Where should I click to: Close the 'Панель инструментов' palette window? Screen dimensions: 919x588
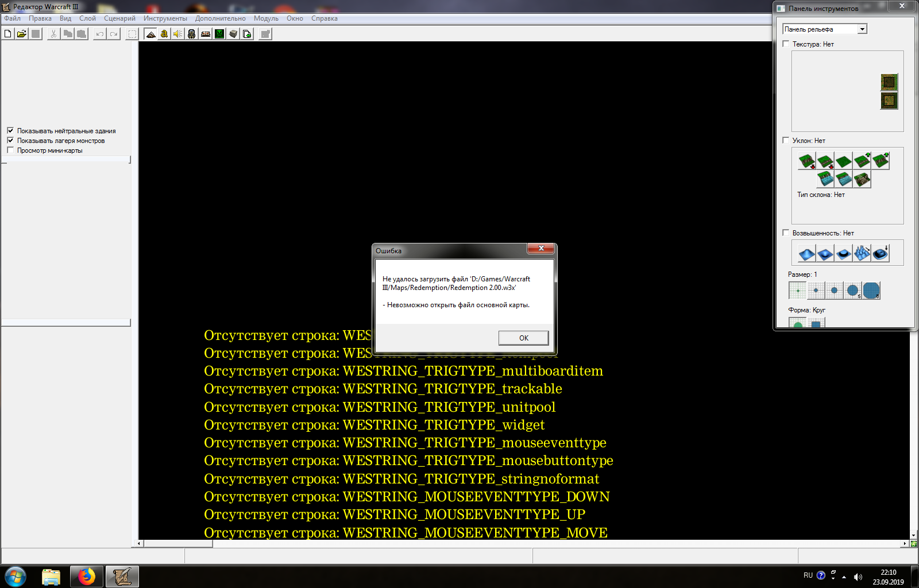902,6
